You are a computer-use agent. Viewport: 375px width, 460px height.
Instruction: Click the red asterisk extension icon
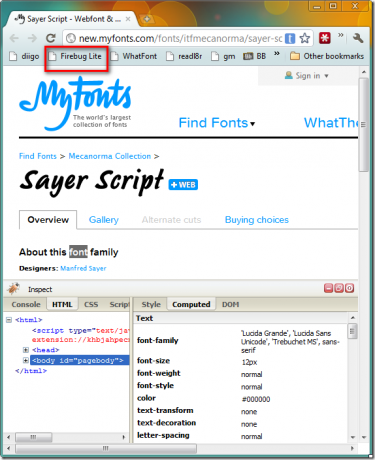tap(324, 38)
